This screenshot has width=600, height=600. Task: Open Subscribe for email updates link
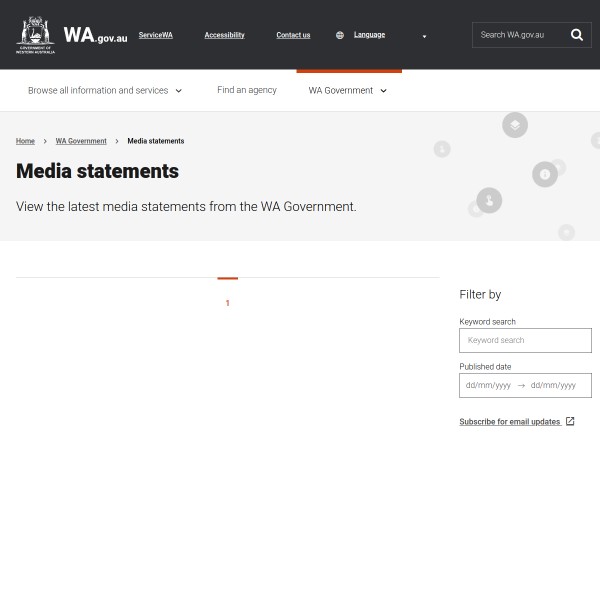(510, 422)
